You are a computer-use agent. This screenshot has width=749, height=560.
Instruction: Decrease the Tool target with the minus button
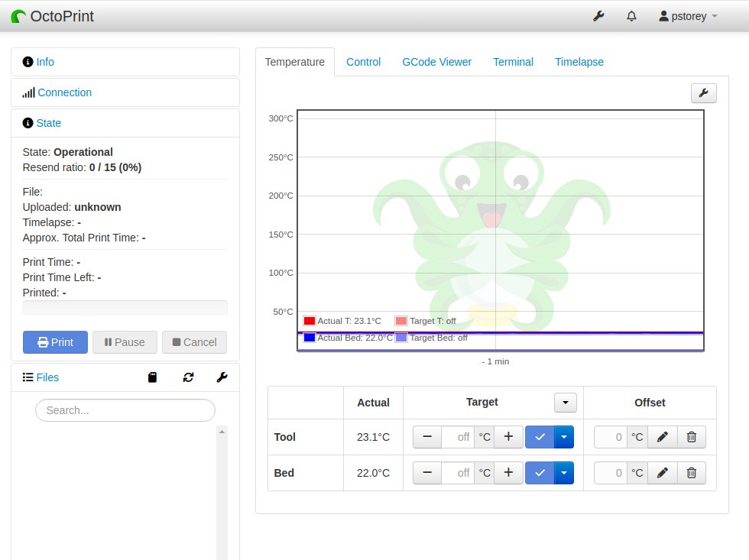point(426,437)
